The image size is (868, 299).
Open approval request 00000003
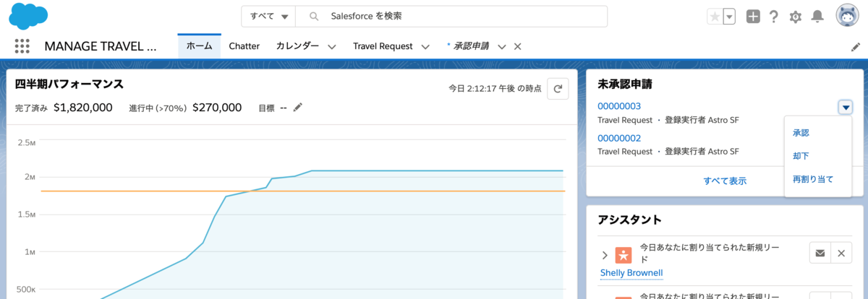619,106
